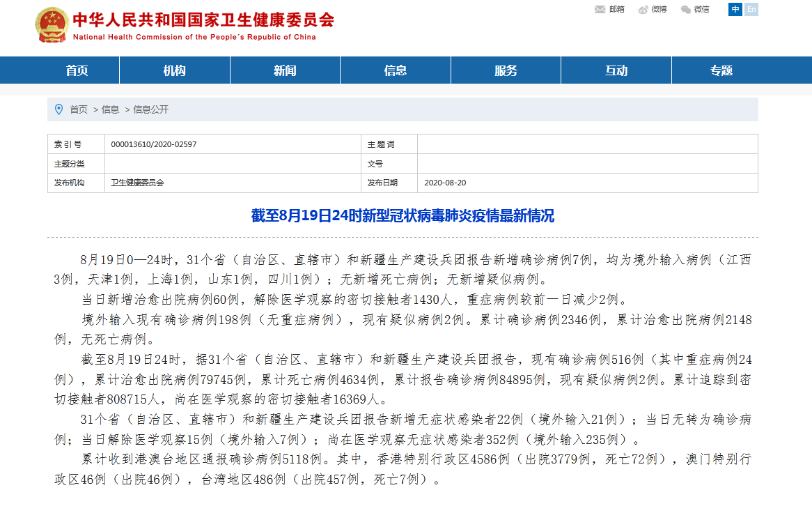Switch language to En English
The image size is (812, 513).
point(751,9)
